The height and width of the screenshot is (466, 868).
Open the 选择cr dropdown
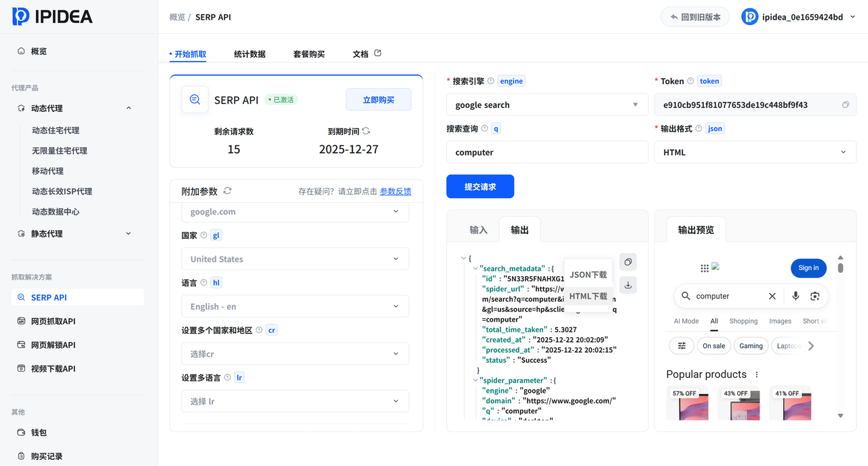click(x=295, y=354)
